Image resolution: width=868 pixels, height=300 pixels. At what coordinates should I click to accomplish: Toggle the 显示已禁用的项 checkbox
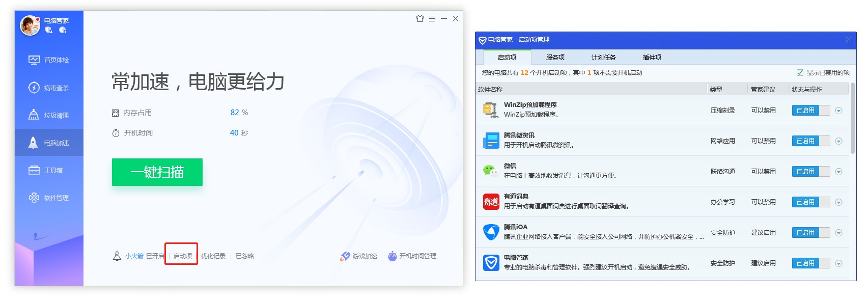pyautogui.click(x=800, y=73)
